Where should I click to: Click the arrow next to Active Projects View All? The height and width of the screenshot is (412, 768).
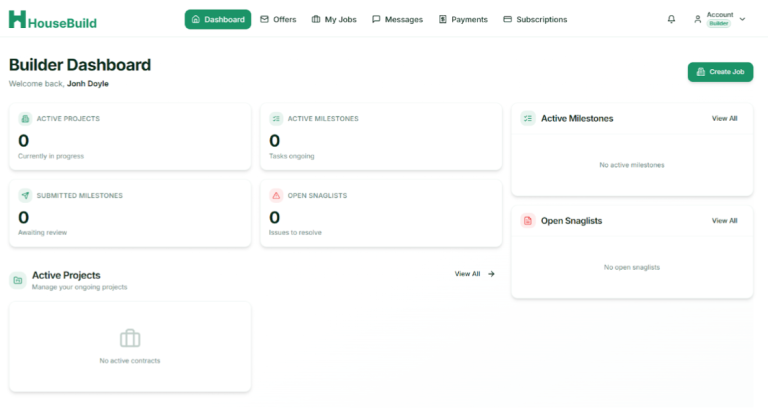(x=491, y=274)
